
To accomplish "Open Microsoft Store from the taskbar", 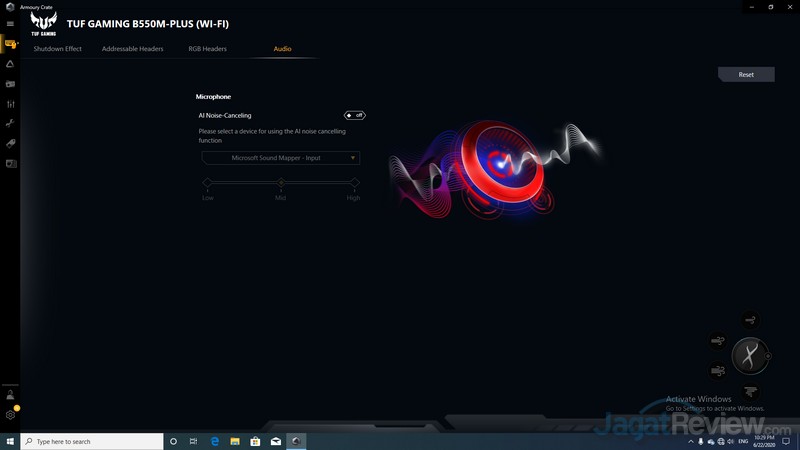I will pyautogui.click(x=255, y=441).
